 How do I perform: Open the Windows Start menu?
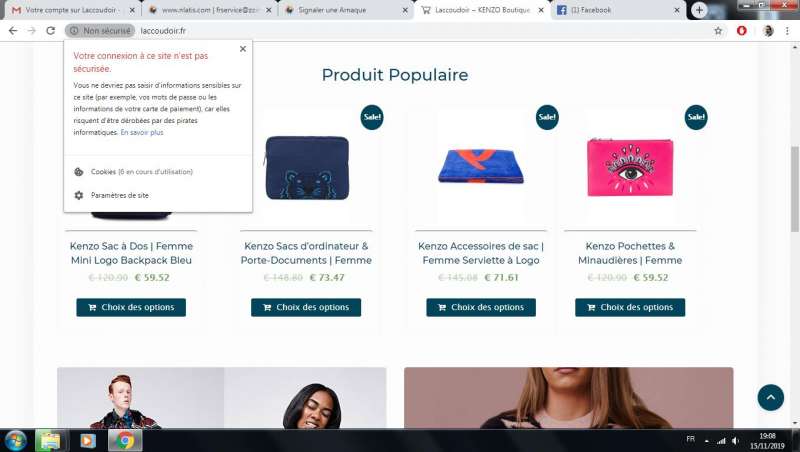coord(15,440)
